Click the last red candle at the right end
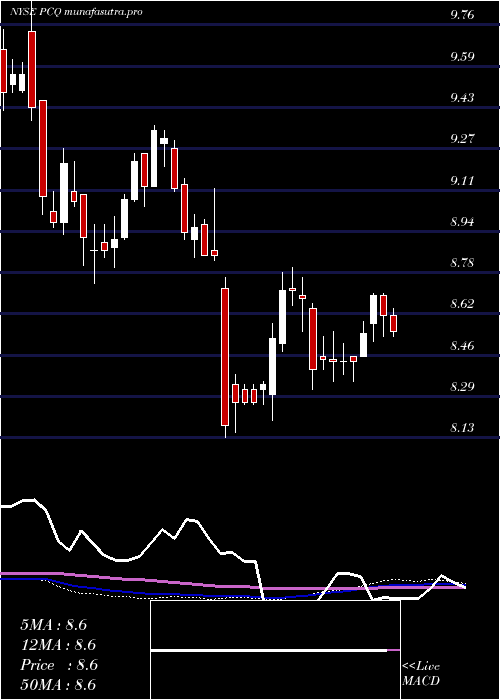This screenshot has width=500, height=700. 393,323
